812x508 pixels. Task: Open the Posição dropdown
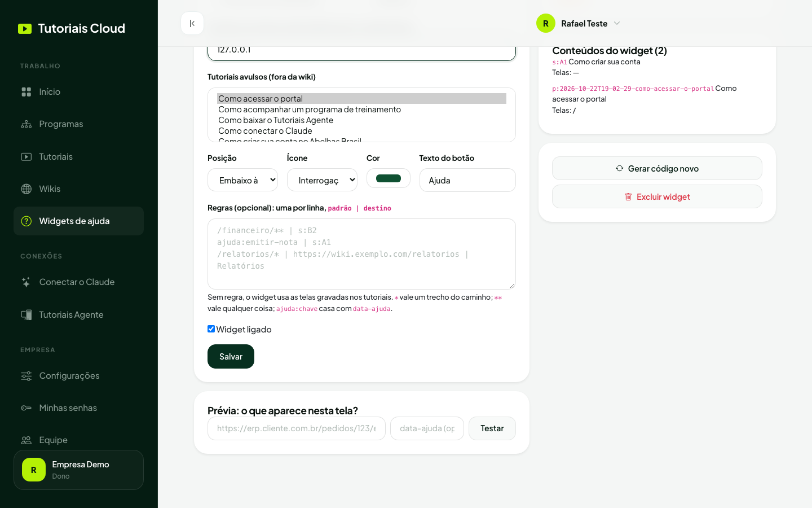[x=242, y=180]
